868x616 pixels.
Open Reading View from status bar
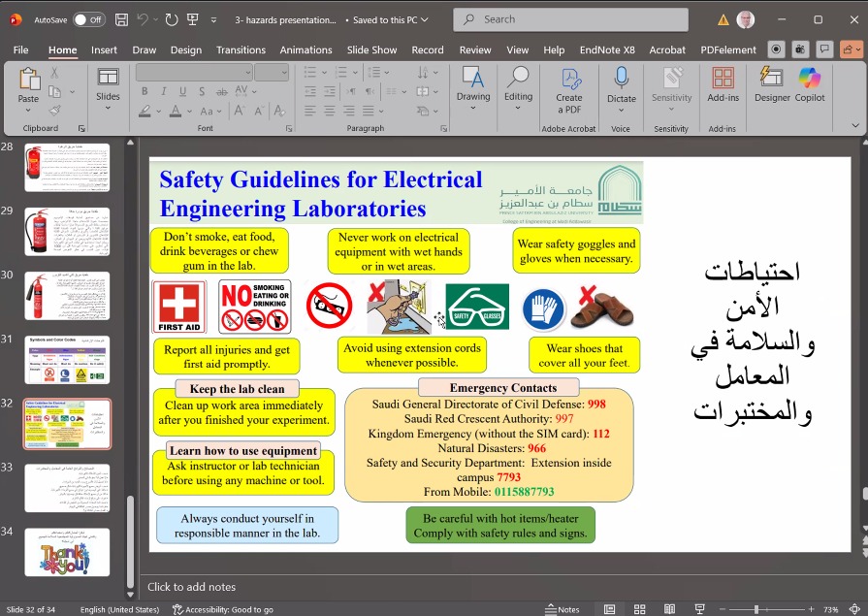667,609
